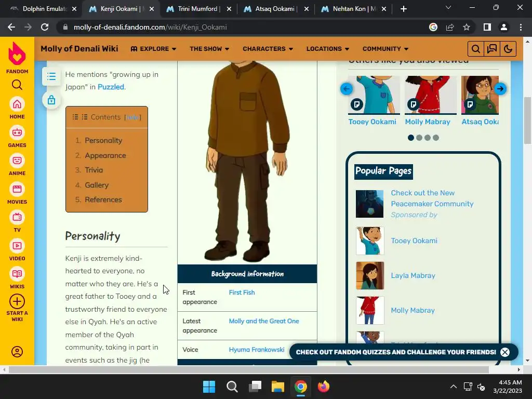The height and width of the screenshot is (399, 532).
Task: Open the Fandom HOME icon
Action: pyautogui.click(x=17, y=104)
